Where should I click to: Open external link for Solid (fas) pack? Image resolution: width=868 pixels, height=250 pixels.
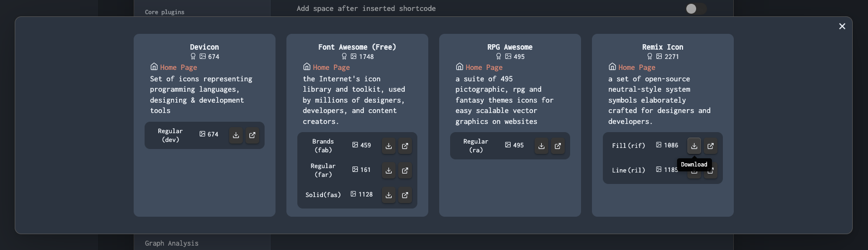[x=405, y=195]
